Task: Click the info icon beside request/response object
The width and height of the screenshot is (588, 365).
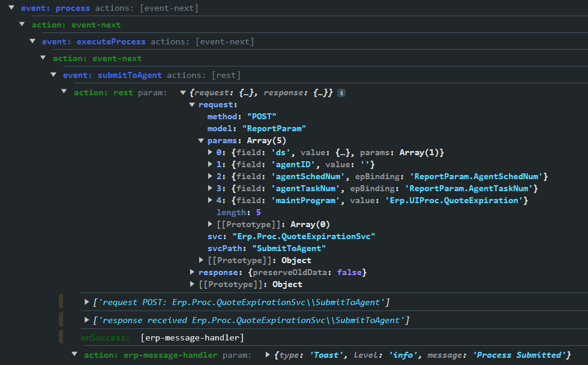Action: (341, 93)
